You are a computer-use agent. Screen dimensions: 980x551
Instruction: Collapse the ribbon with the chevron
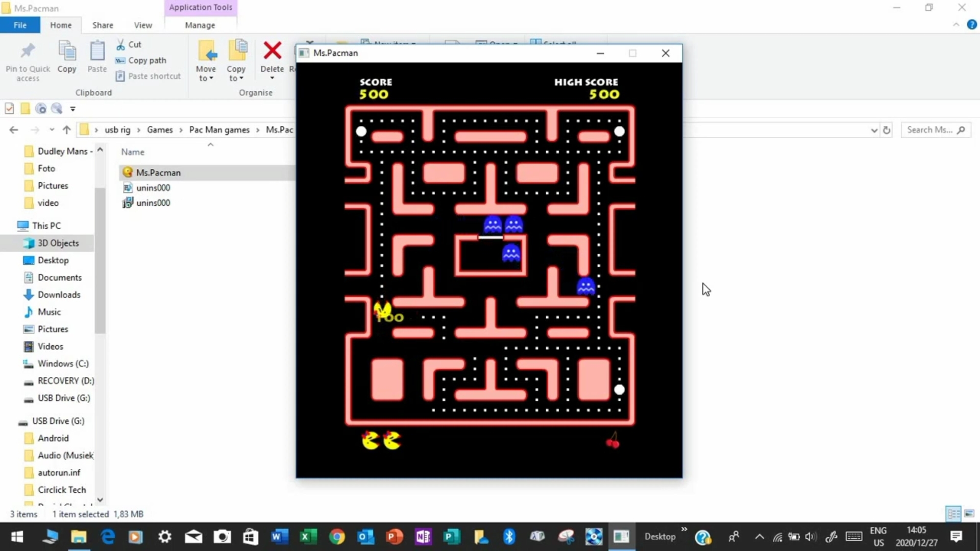[x=956, y=25]
